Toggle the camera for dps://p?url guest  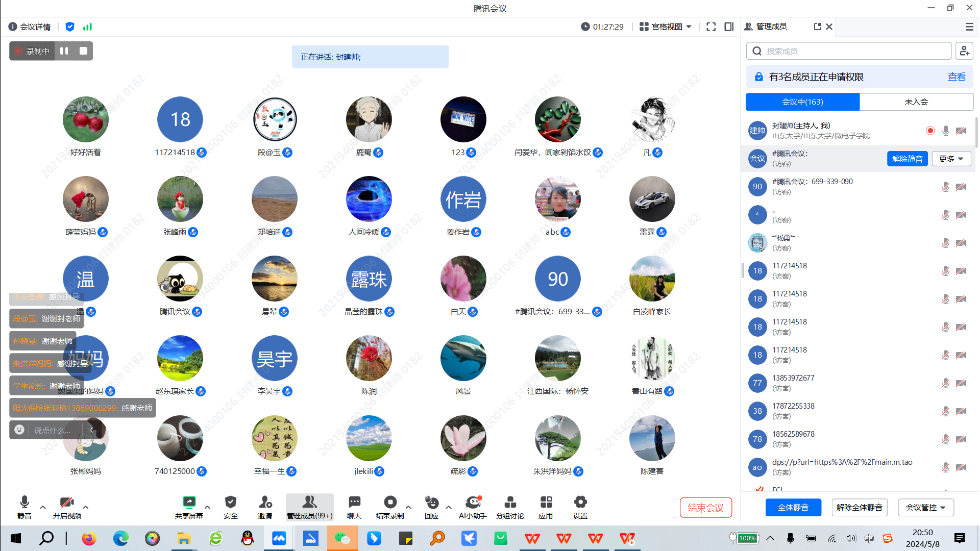tap(961, 467)
